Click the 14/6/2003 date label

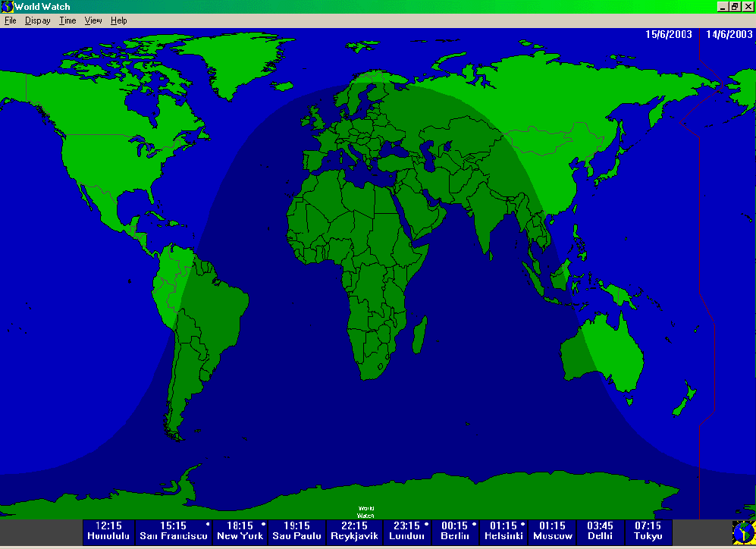point(729,35)
